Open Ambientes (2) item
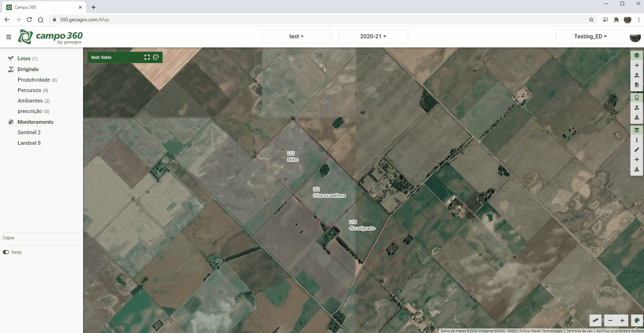This screenshot has width=644, height=333. pos(34,101)
